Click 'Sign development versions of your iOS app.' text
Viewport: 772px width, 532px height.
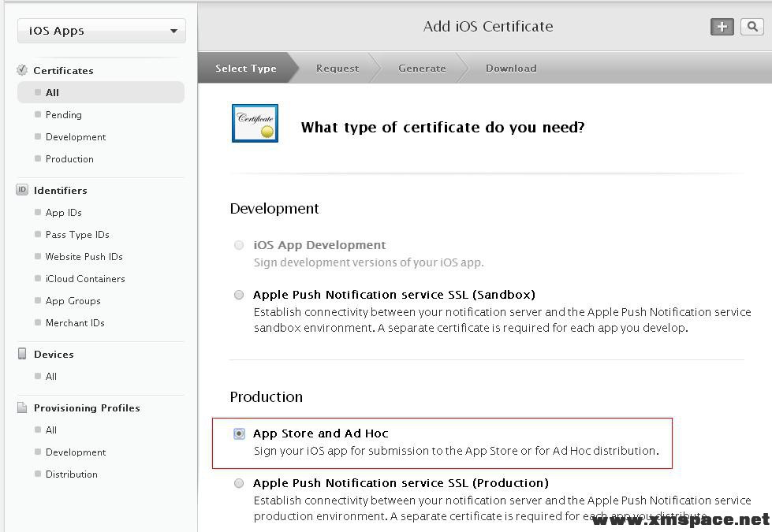pos(369,262)
